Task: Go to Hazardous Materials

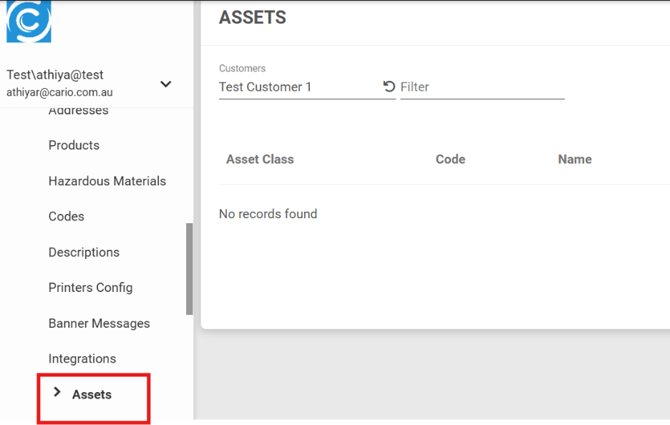Action: [107, 181]
